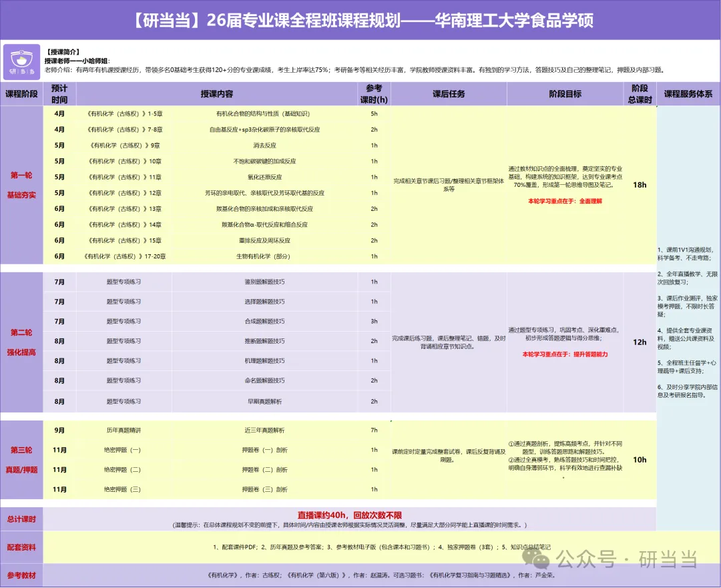Screen dimensions: 721x588
Task: Click the 参考课时(h) column header
Action: point(374,94)
